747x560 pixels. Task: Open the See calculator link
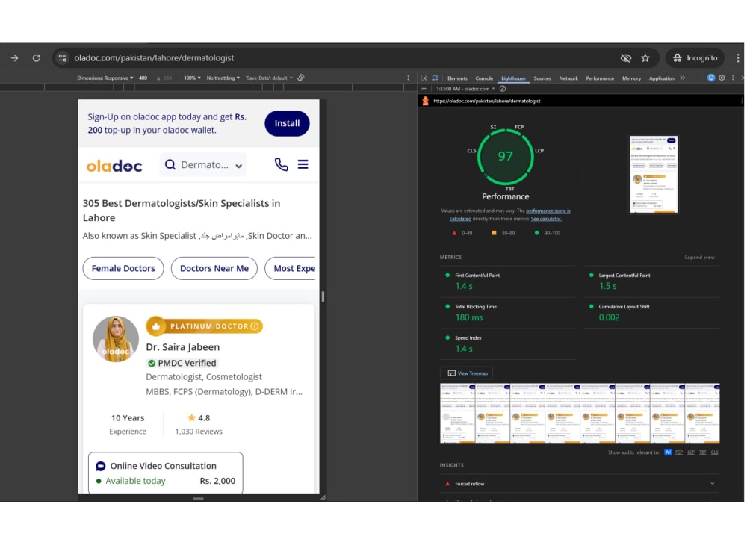(x=546, y=219)
